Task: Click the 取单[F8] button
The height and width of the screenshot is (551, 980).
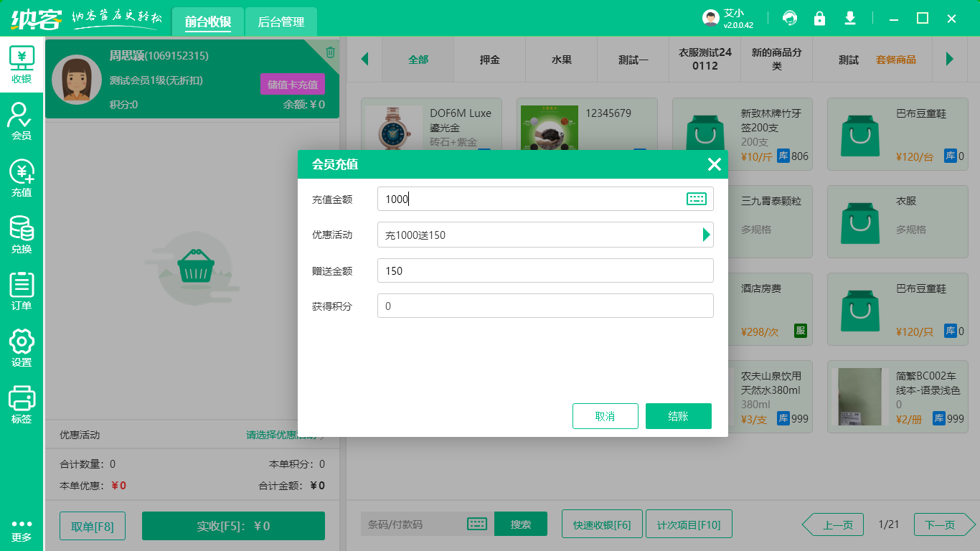Action: [x=93, y=526]
